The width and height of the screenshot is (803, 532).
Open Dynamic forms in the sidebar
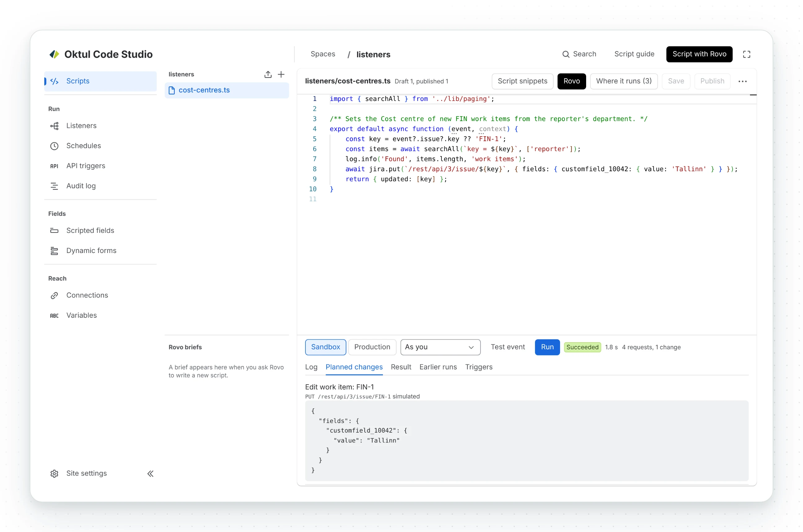click(x=100, y=251)
